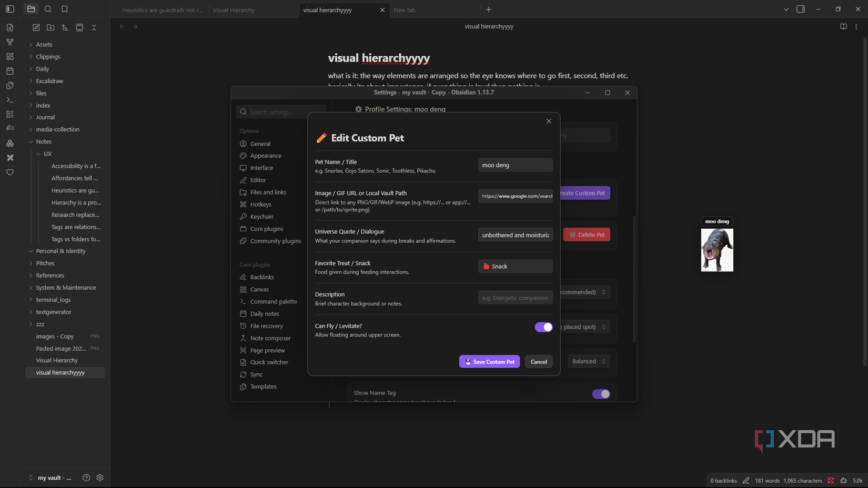Screen dimensions: 868x488
Task: Open the bookmarks icon in sidebar header
Action: tap(65, 9)
